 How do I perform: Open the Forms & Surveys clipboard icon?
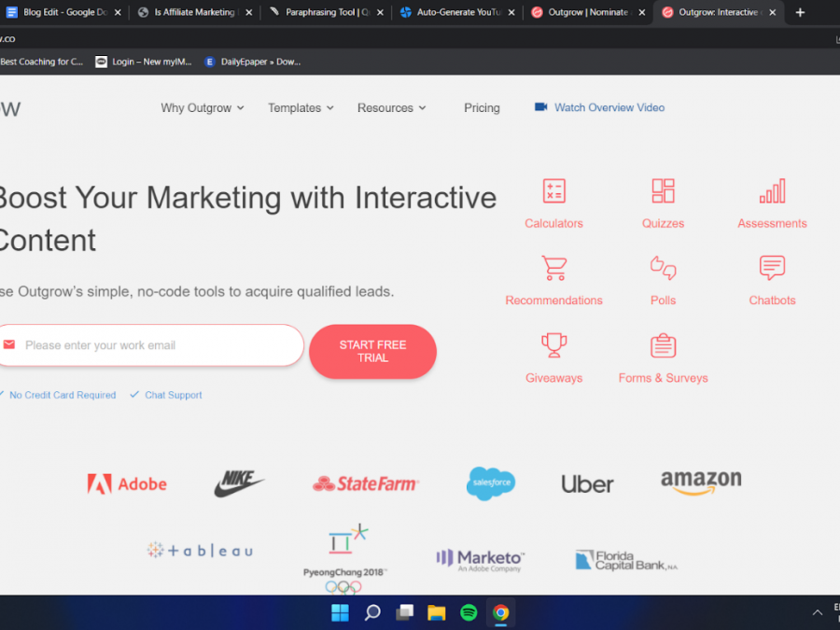click(663, 345)
